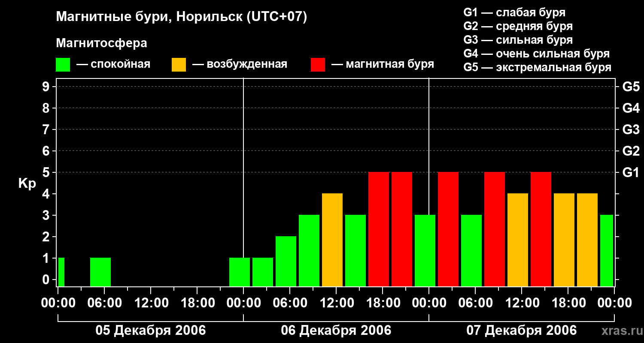This screenshot has width=644, height=343.
Task: Click the 12:00 time label of 05 Декабря
Action: coord(151,303)
